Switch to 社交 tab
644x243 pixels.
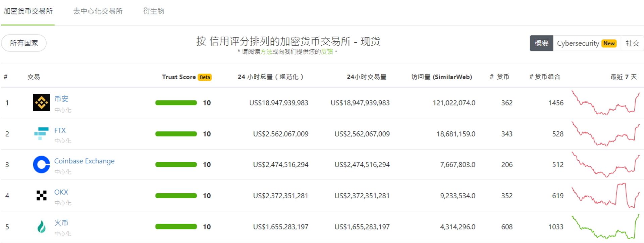633,43
